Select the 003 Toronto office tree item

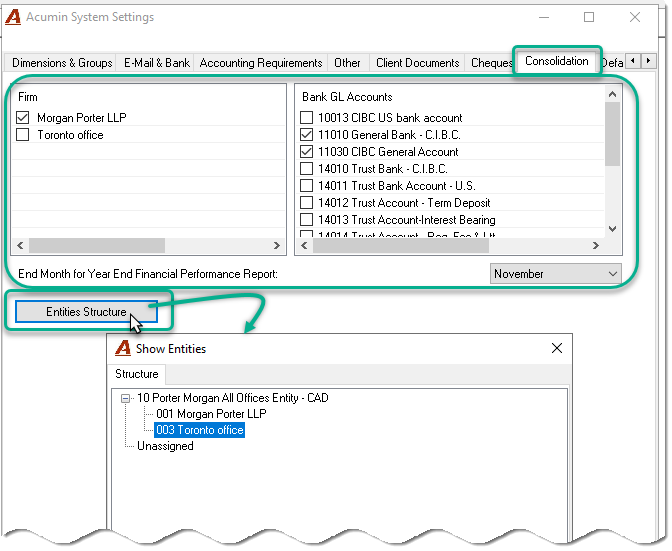pos(200,430)
